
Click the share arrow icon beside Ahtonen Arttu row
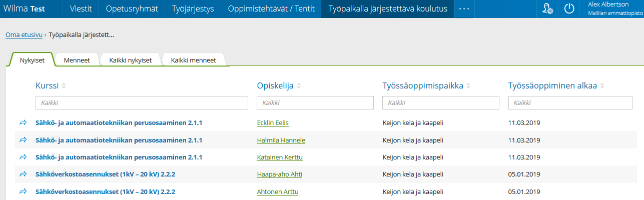[x=23, y=191]
